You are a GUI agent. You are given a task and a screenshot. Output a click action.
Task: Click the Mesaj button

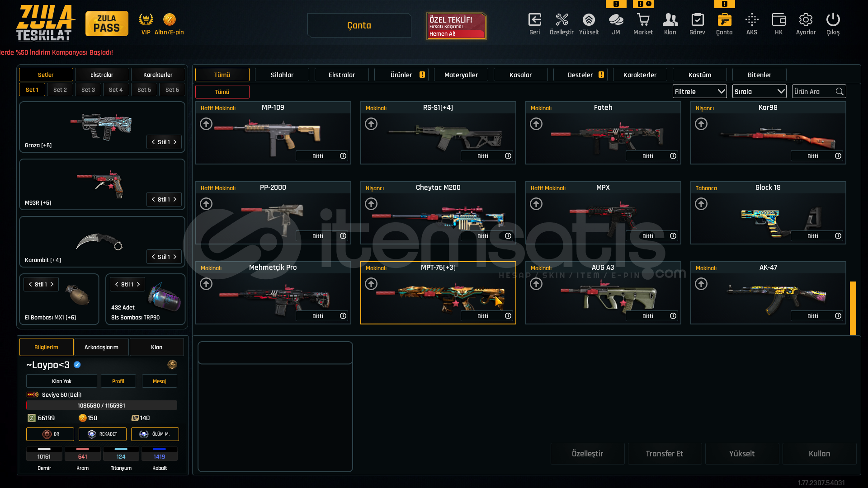pyautogui.click(x=159, y=381)
